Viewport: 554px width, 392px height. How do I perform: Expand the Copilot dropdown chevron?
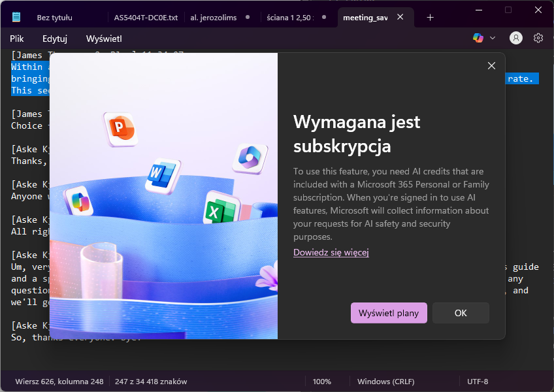pyautogui.click(x=493, y=38)
